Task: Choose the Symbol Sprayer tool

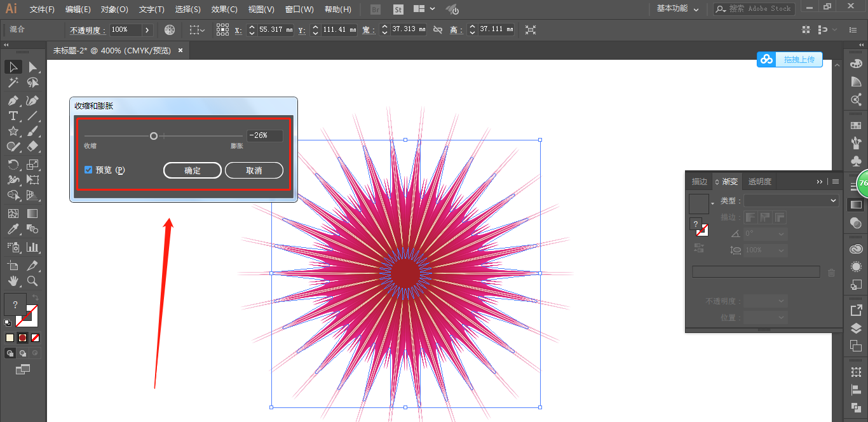Action: (x=13, y=247)
